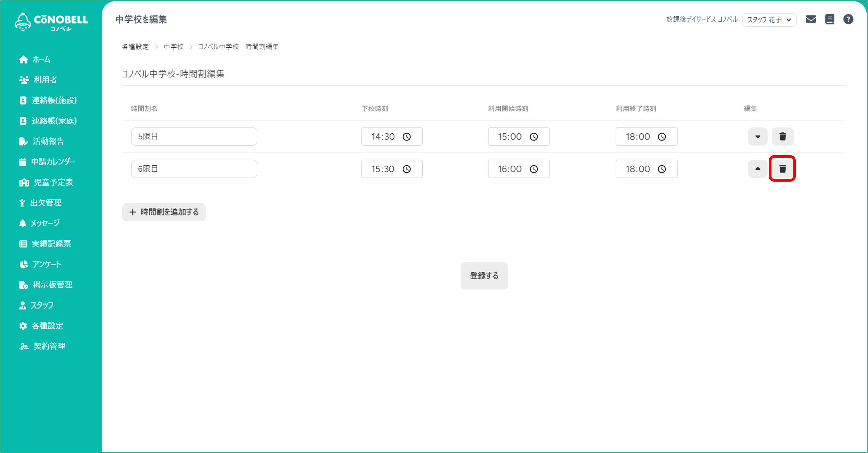The height and width of the screenshot is (453, 868).
Task: Open 契約管理 in sidebar
Action: [x=42, y=346]
